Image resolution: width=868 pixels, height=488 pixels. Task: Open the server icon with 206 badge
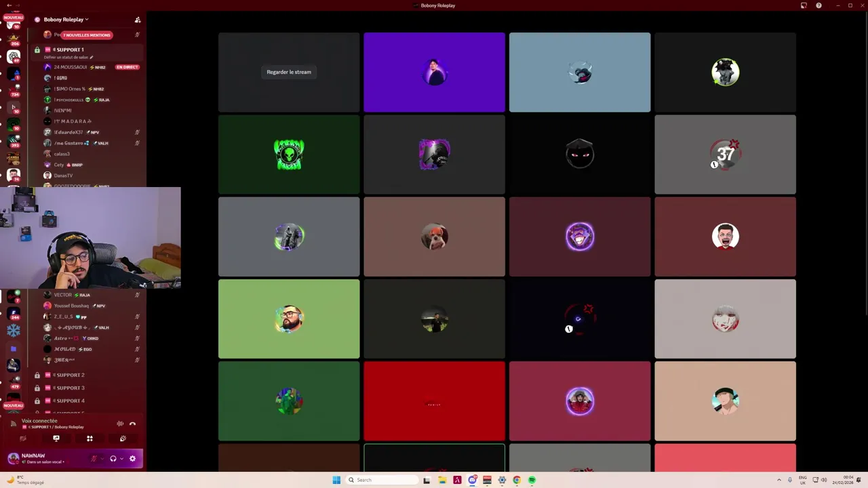(x=14, y=39)
